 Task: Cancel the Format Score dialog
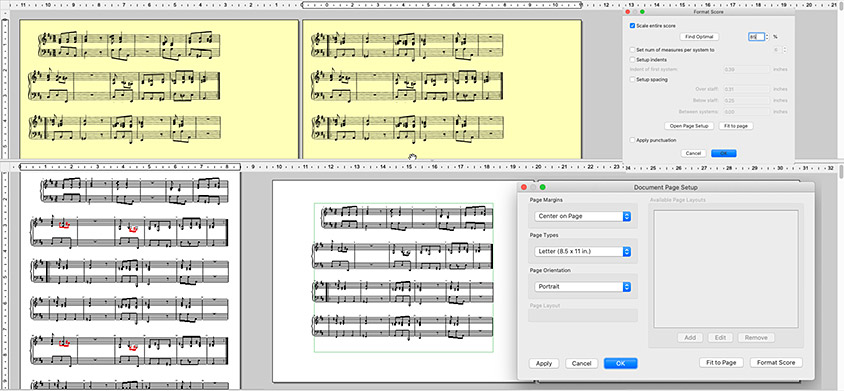[693, 153]
